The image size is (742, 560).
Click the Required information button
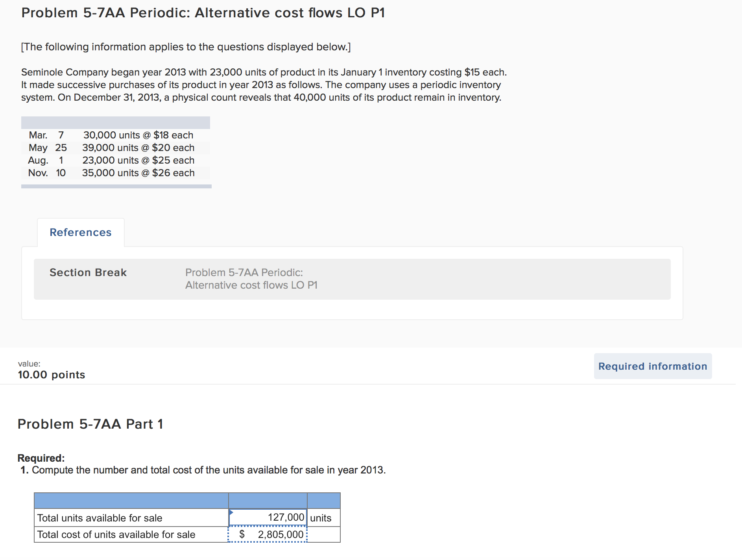tap(652, 366)
